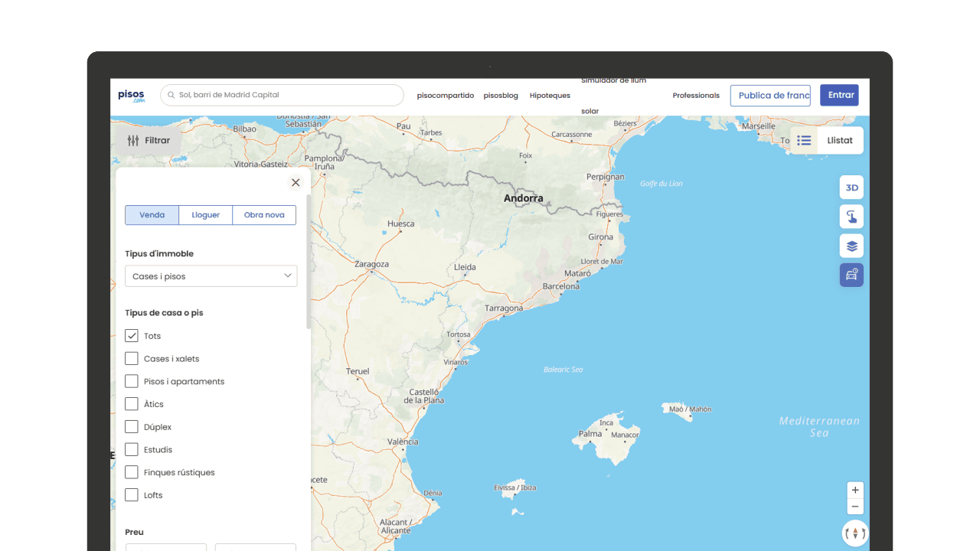Image resolution: width=980 pixels, height=551 pixels.
Task: Click the pisos.com logo
Action: 131,96
